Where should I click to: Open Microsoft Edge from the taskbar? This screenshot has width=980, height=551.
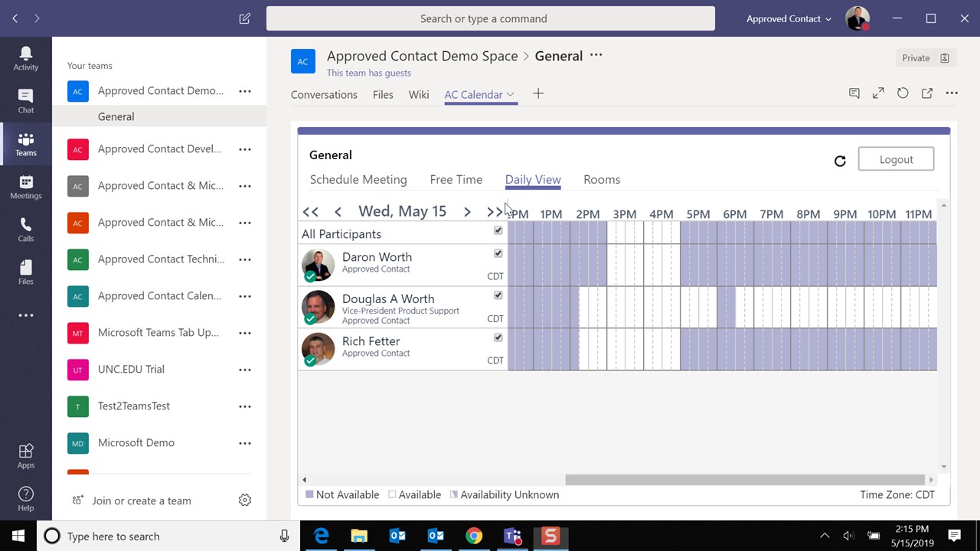[322, 536]
